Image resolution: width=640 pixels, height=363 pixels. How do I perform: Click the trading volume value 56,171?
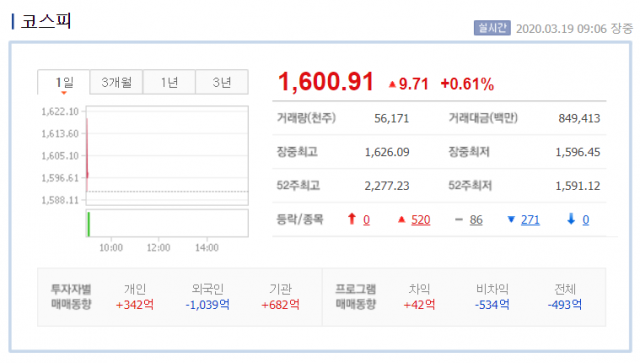click(391, 118)
